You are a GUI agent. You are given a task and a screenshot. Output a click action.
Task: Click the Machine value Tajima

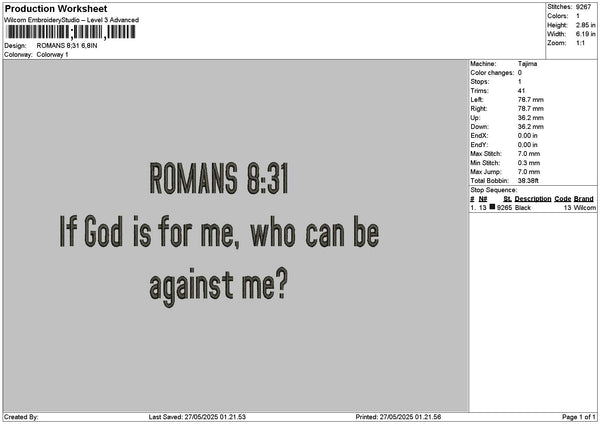pos(527,64)
